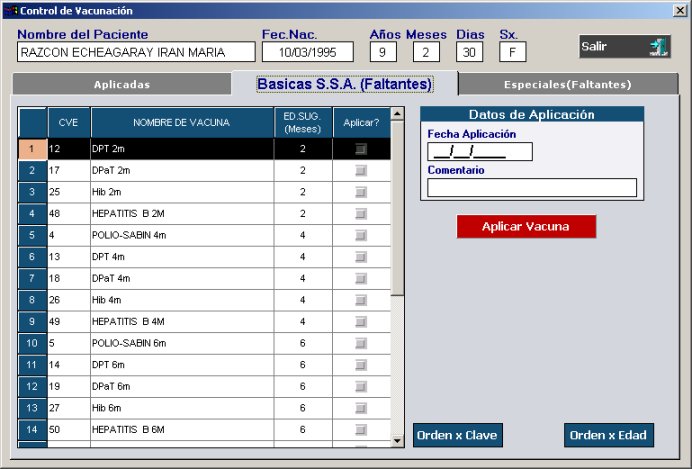The height and width of the screenshot is (469, 692).
Task: Check the Hib 4m Aplicar box
Action: 361,300
